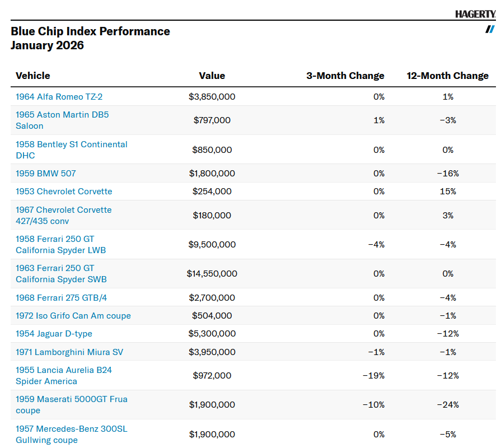
Task: Click the Vehicle column header
Action: point(32,76)
